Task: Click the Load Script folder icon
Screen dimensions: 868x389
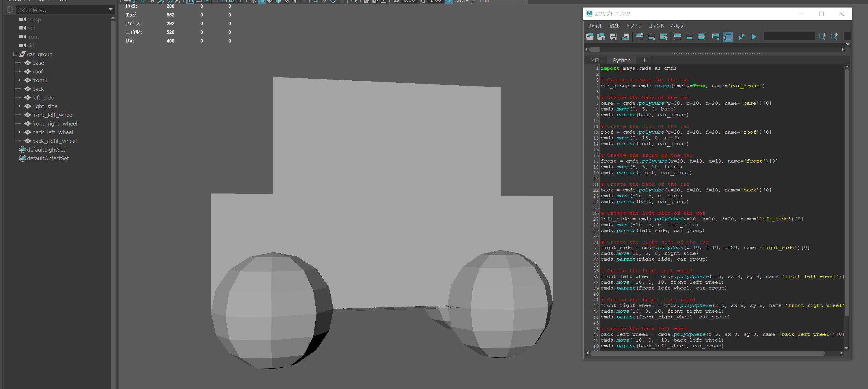Action: [x=590, y=37]
